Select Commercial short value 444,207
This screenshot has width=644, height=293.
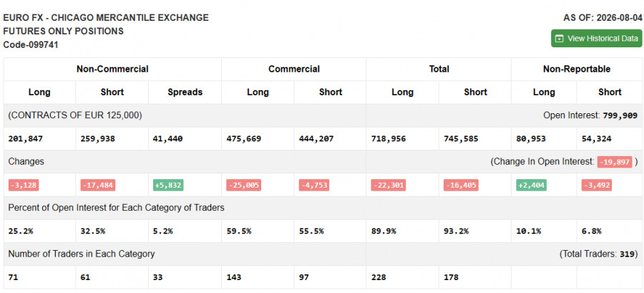click(x=316, y=139)
